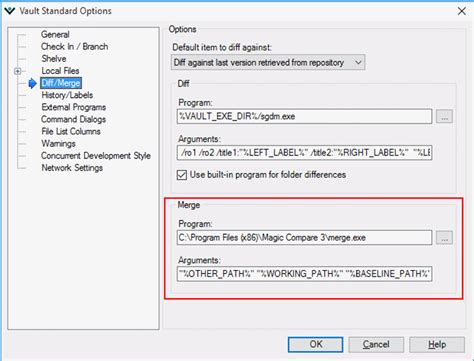Cancel the options dialog

[376, 344]
